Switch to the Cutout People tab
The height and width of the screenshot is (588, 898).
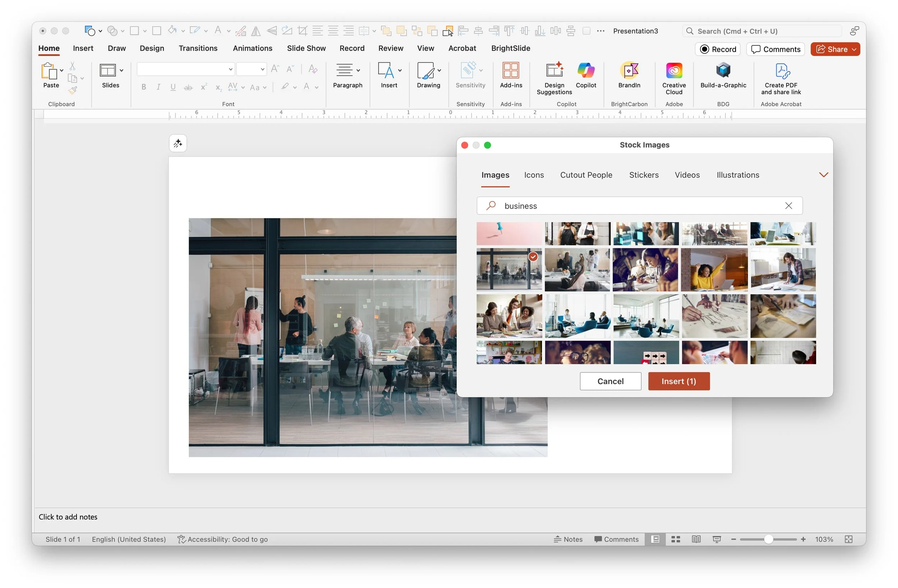point(586,175)
